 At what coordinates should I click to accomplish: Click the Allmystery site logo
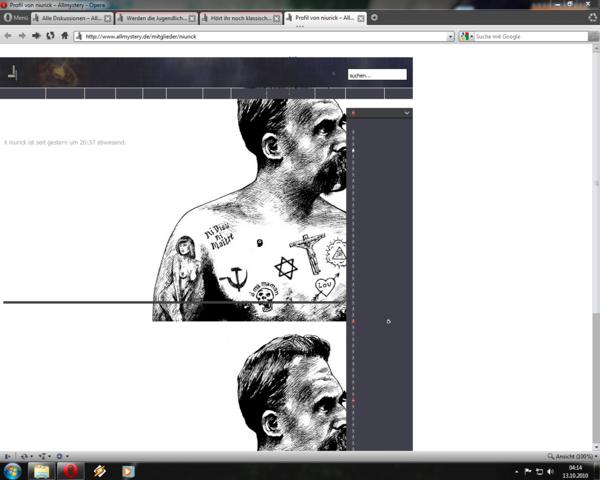(13, 72)
